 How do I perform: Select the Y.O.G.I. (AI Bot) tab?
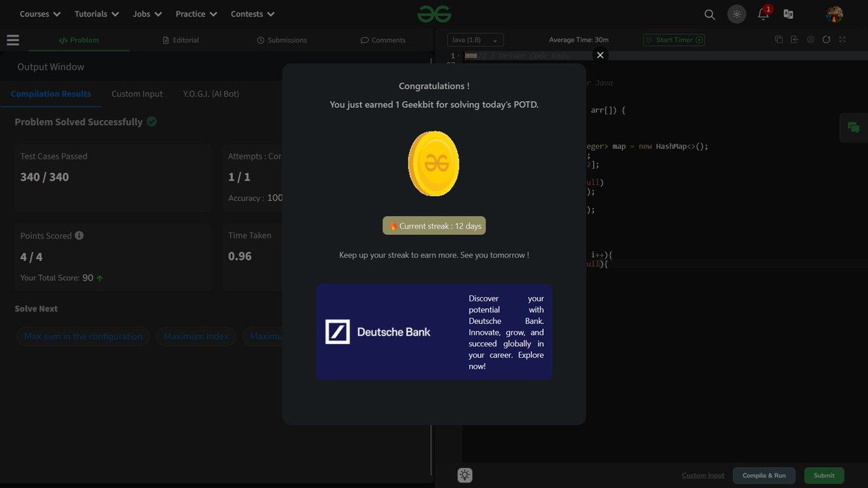[x=211, y=94]
